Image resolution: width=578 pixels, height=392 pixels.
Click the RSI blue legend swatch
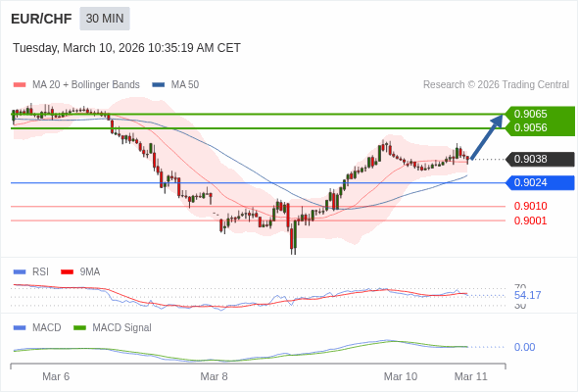(20, 272)
